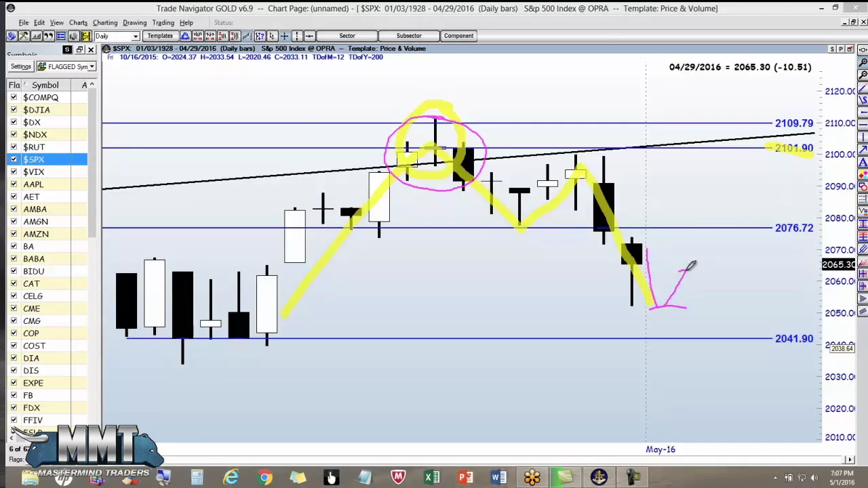Select the arrow drawing tool

coord(863,150)
